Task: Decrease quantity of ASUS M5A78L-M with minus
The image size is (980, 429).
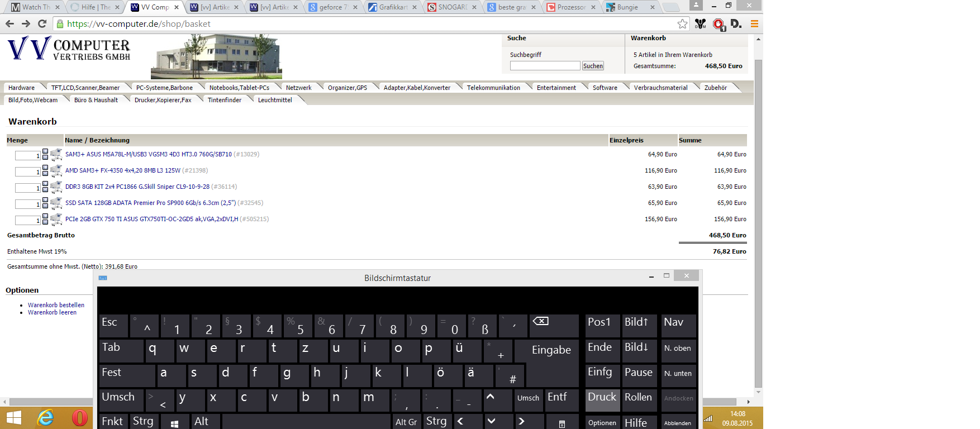Action: pos(45,157)
